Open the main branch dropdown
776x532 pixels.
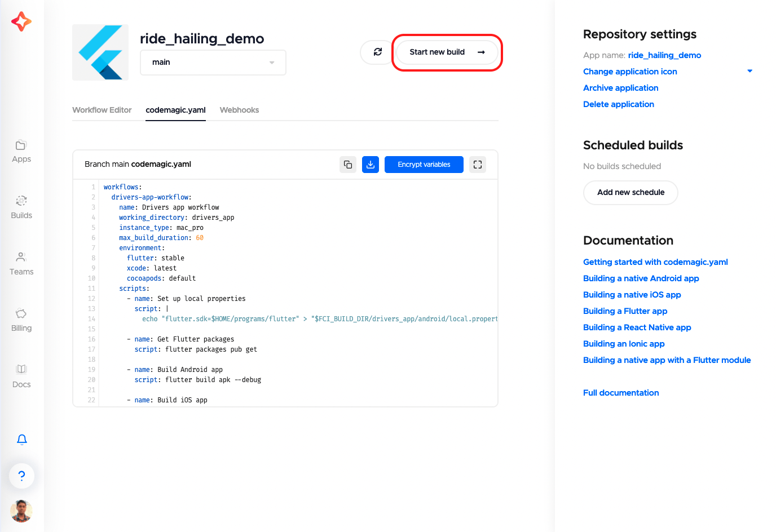pyautogui.click(x=213, y=63)
